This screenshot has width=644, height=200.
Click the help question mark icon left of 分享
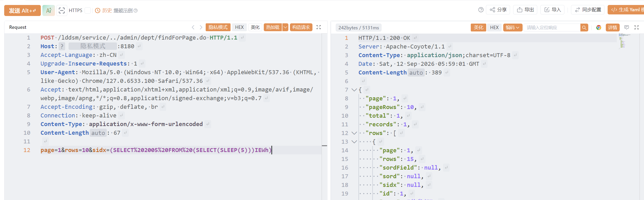(481, 10)
